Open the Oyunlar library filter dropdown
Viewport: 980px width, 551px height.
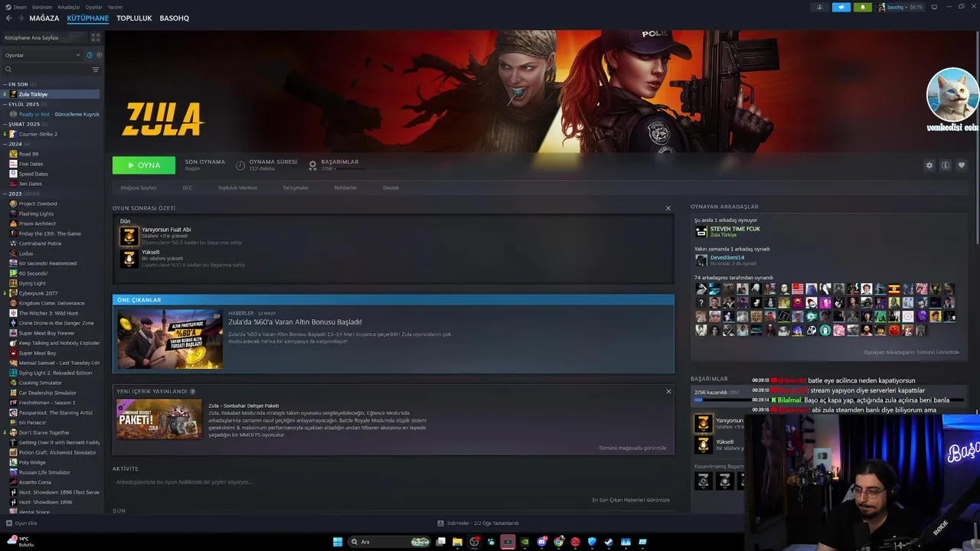(x=42, y=55)
